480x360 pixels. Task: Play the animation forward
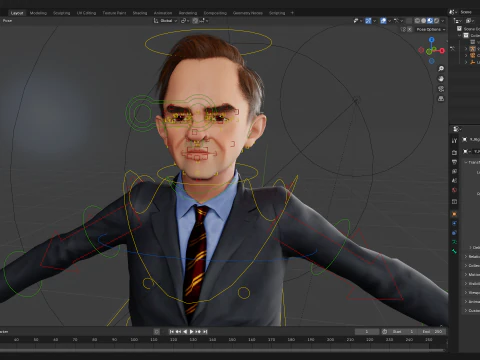191,332
